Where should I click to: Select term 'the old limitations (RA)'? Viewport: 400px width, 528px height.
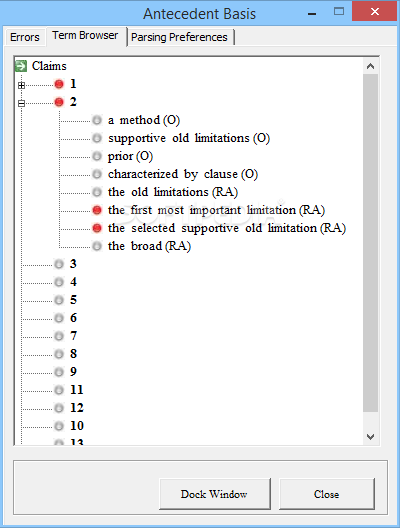(x=173, y=192)
